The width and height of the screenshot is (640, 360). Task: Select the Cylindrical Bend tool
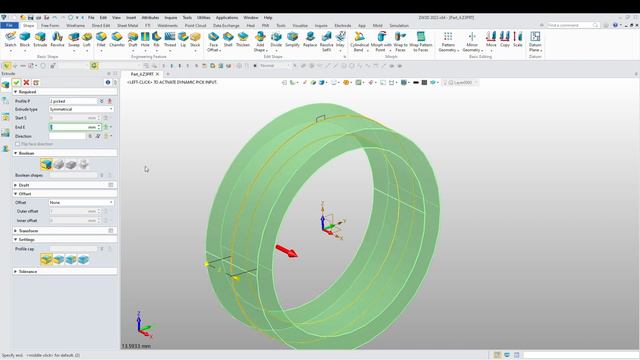click(359, 42)
